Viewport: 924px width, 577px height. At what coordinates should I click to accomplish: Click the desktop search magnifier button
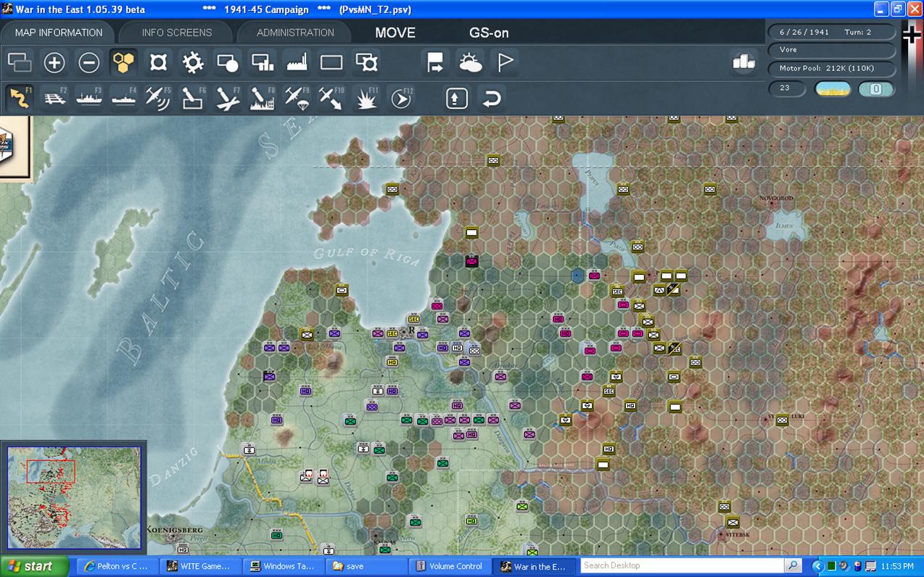(793, 565)
